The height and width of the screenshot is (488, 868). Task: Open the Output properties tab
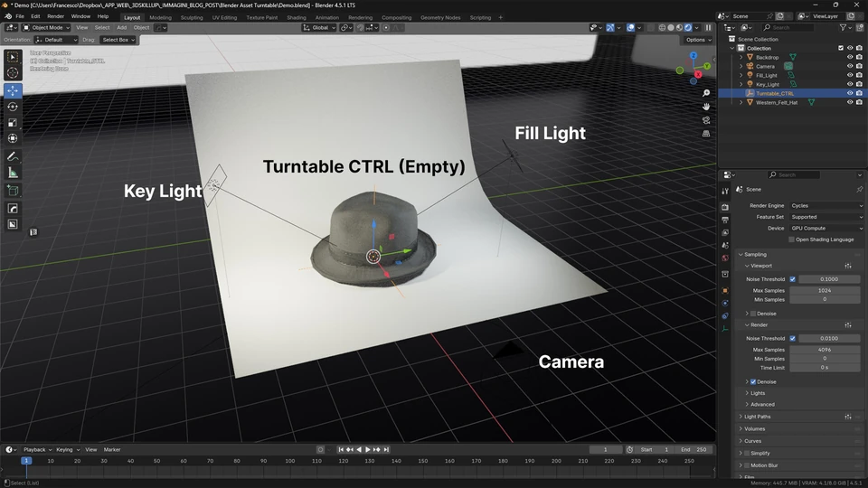725,220
